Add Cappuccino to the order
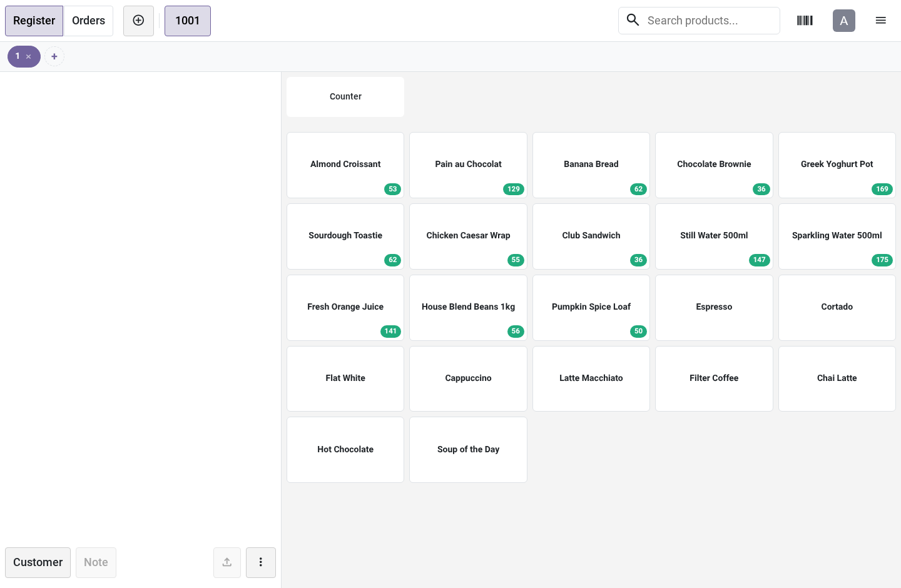 pos(468,379)
